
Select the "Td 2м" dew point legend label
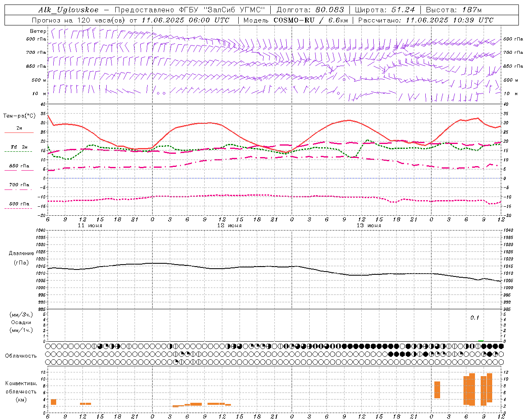[x=19, y=147]
